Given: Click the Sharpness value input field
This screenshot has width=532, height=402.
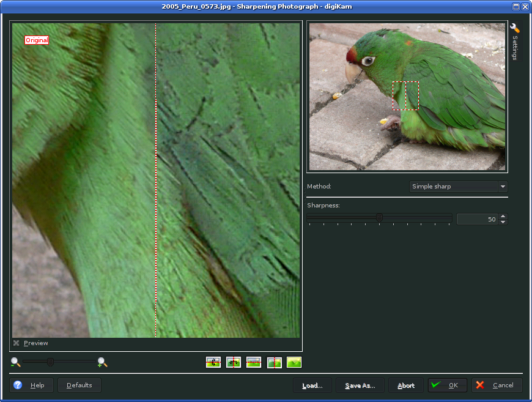Looking at the screenshot, I should point(477,219).
